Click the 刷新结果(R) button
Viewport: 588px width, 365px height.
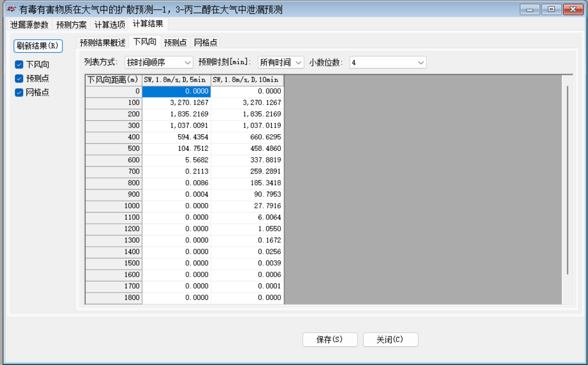pyautogui.click(x=38, y=46)
